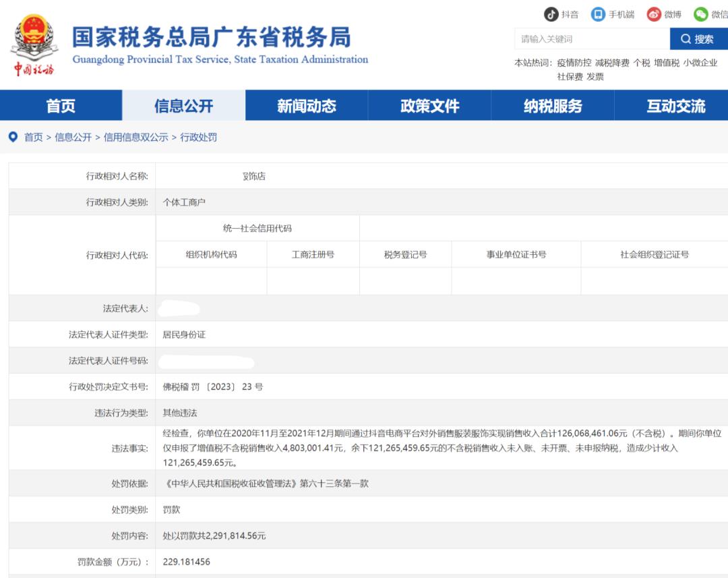Focus the keyword search input field

pos(591,39)
